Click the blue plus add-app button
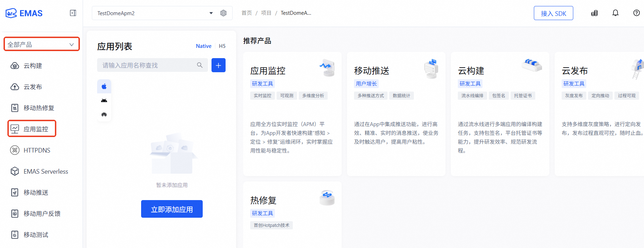The height and width of the screenshot is (248, 644). [x=219, y=65]
